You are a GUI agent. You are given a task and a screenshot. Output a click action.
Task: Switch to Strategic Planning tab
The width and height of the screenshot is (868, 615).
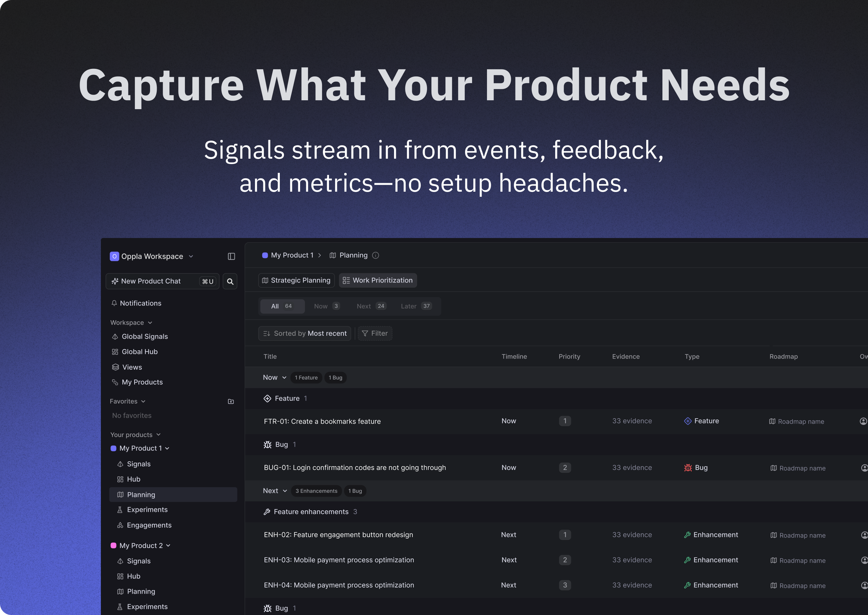[x=296, y=280]
